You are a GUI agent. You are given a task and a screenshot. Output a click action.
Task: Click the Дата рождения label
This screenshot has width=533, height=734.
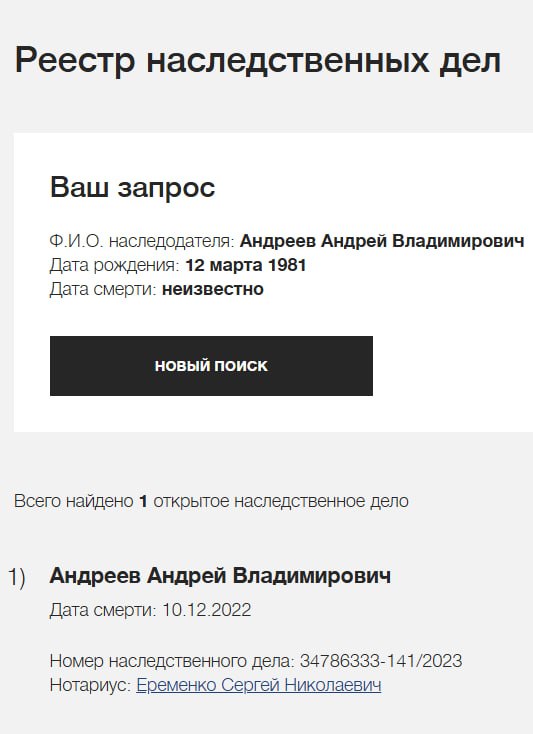[x=114, y=265]
